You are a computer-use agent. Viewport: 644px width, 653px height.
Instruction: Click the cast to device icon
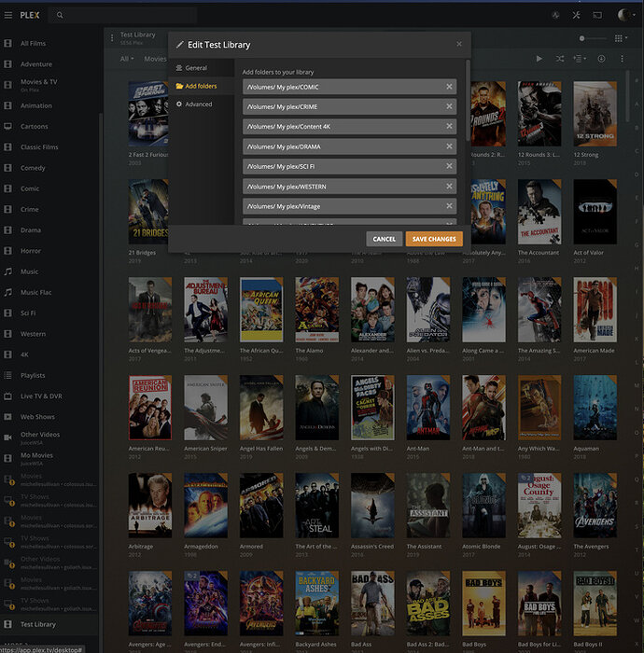[597, 15]
